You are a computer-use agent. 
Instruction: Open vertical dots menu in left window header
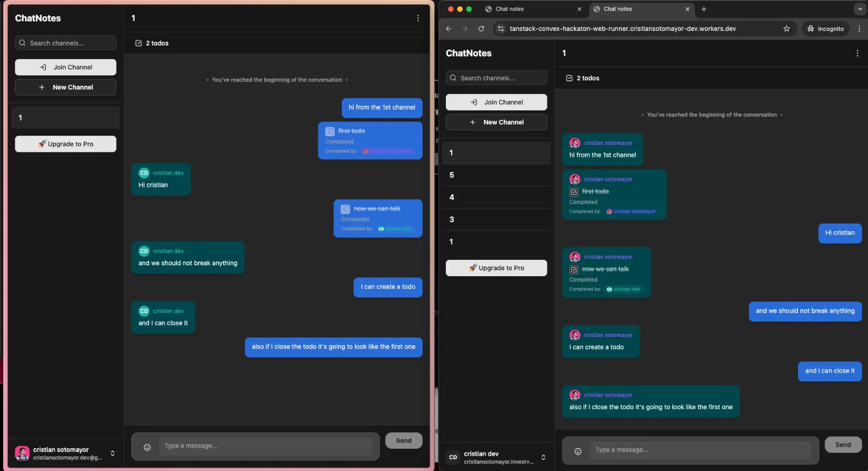[x=418, y=18]
